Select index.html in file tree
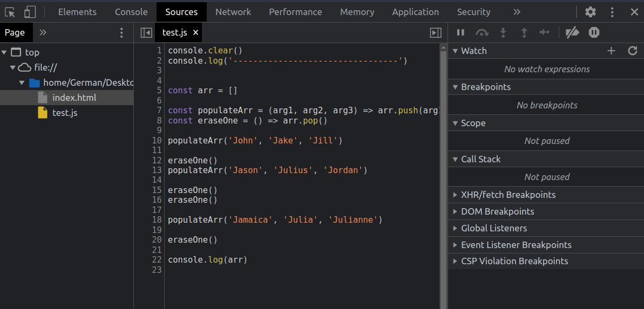 point(74,98)
